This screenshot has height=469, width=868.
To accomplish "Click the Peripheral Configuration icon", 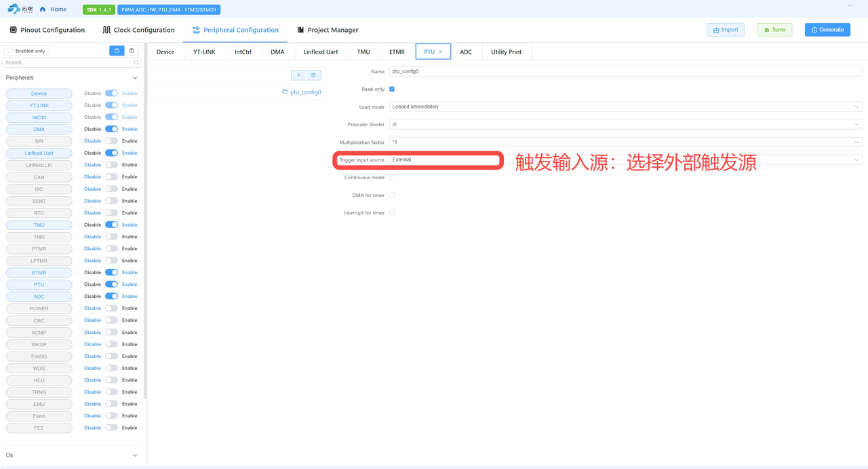I will tap(197, 30).
